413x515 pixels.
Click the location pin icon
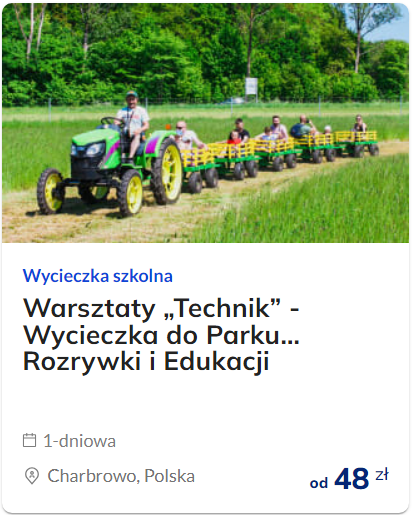pyautogui.click(x=32, y=476)
